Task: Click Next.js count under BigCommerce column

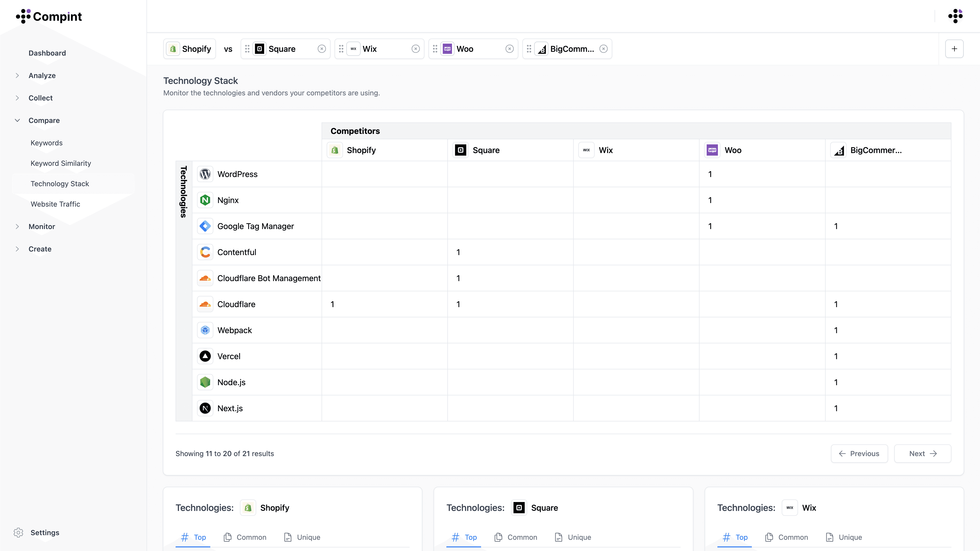Action: pyautogui.click(x=836, y=408)
